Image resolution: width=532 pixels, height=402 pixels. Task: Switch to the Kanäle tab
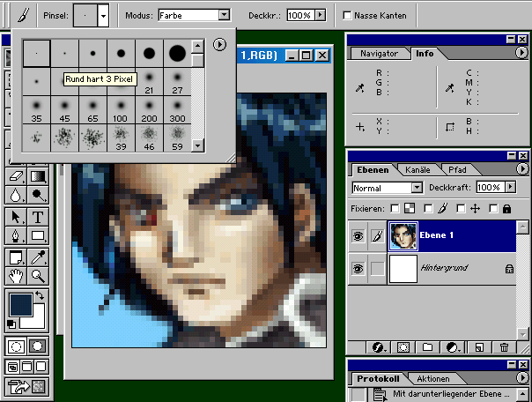[417, 170]
